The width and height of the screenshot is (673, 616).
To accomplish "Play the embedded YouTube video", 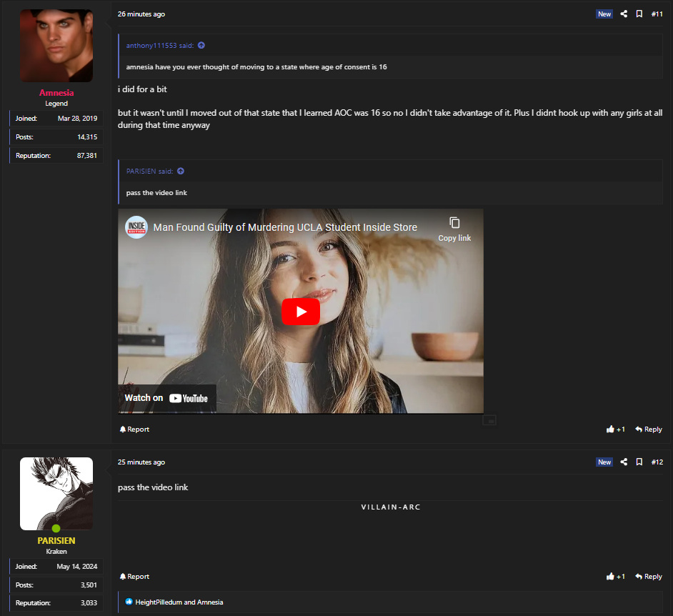I will (x=300, y=312).
